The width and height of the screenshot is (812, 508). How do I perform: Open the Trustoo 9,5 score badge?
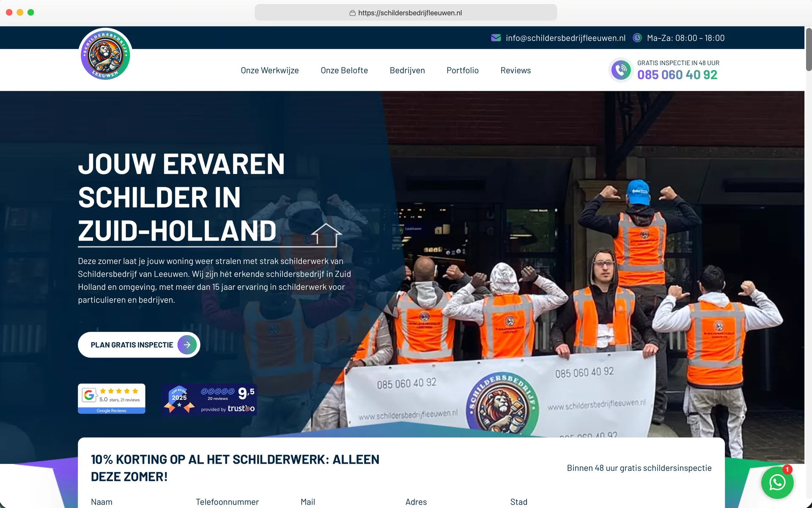pos(209,399)
